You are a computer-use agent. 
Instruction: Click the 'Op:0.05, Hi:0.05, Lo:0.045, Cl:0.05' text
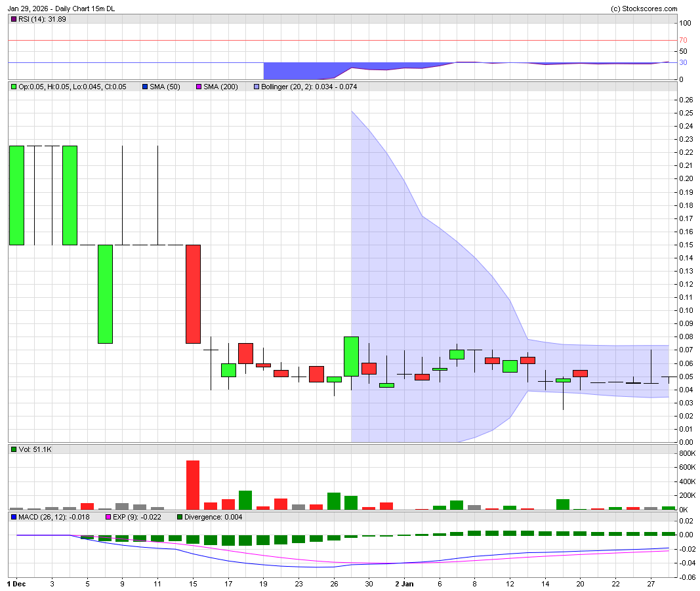72,87
